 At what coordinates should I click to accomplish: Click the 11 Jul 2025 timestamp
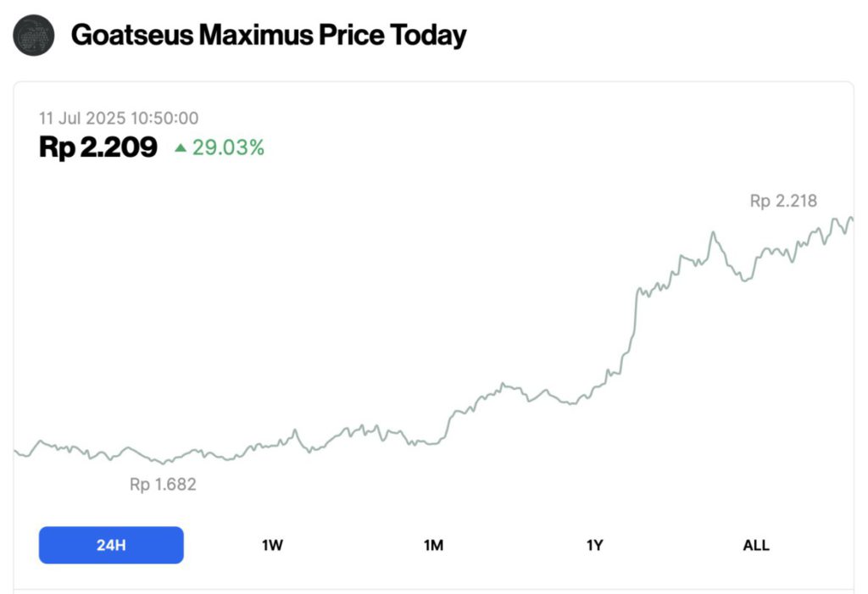pos(119,118)
